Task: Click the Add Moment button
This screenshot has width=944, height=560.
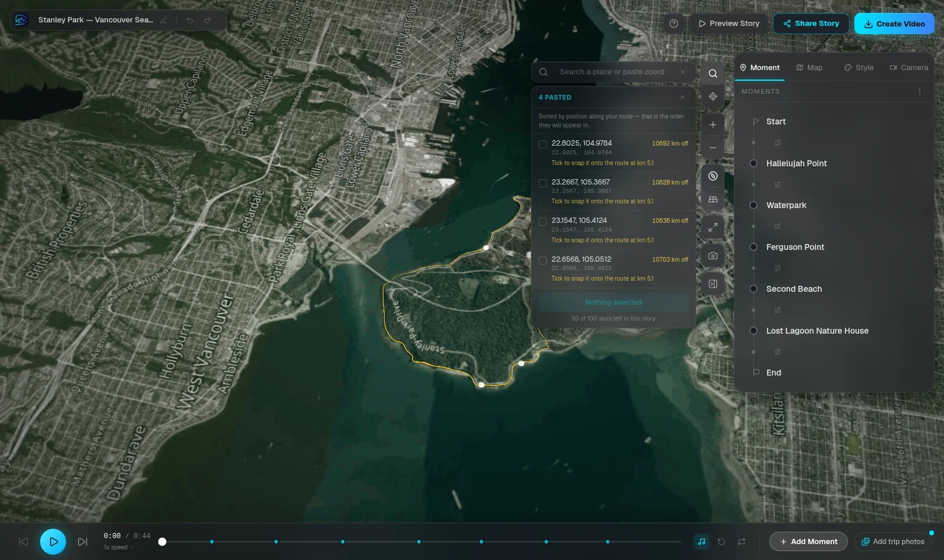Action: [808, 542]
